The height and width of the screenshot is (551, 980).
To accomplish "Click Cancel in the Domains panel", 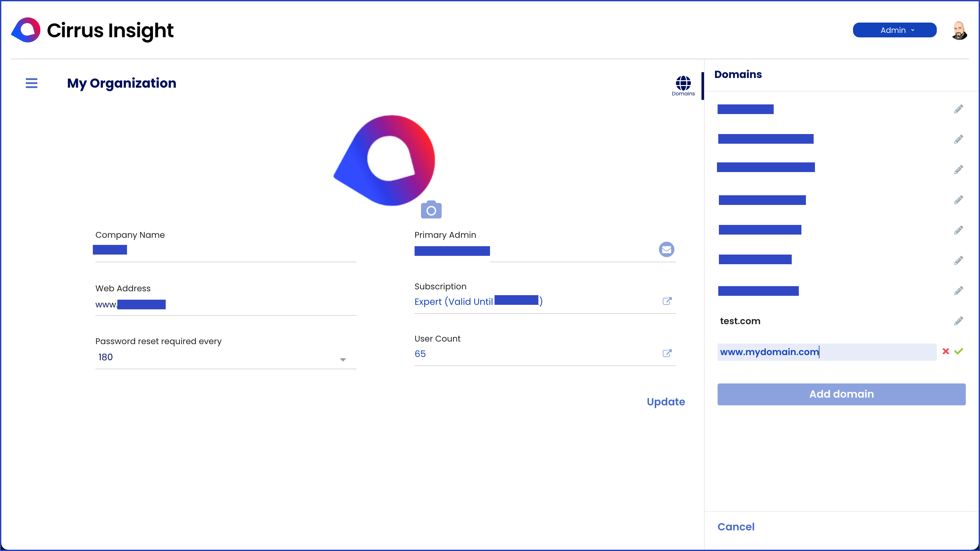I will coord(736,527).
